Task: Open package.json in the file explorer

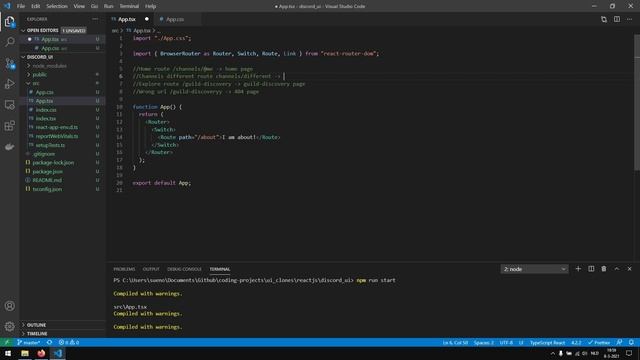Action: tap(48, 171)
